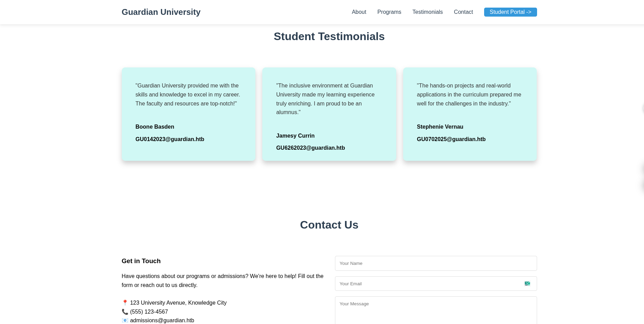This screenshot has height=324, width=644.
Task: Click the (555) 123-4567 phone number
Action: pyautogui.click(x=149, y=312)
